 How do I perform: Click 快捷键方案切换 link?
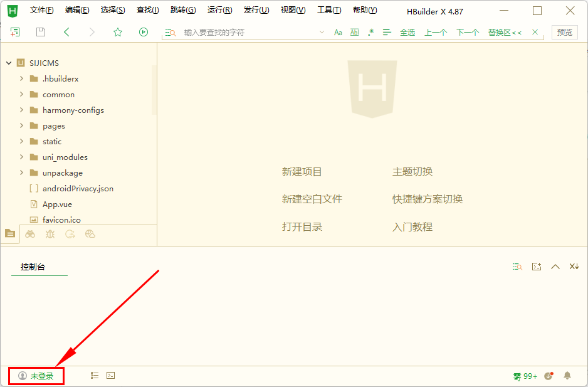[x=428, y=199]
